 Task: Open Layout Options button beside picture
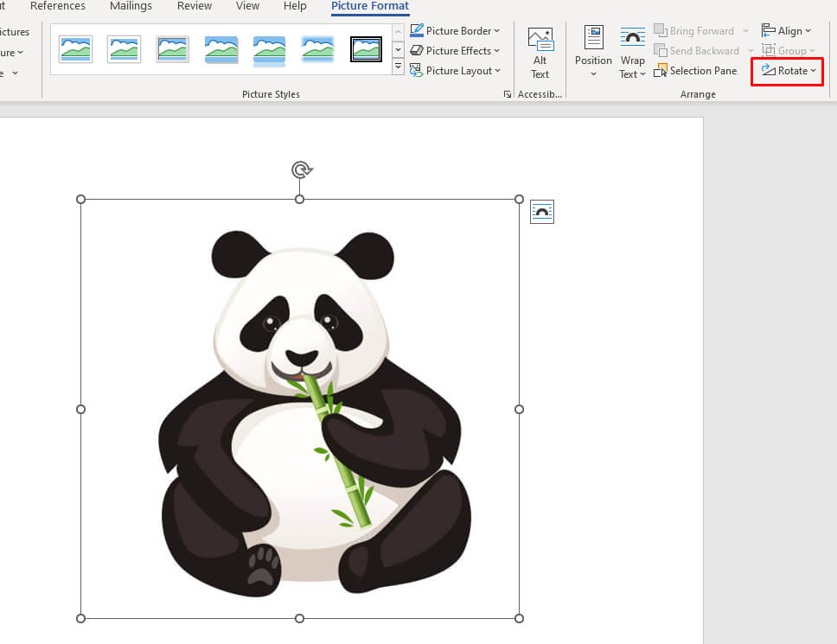(542, 212)
